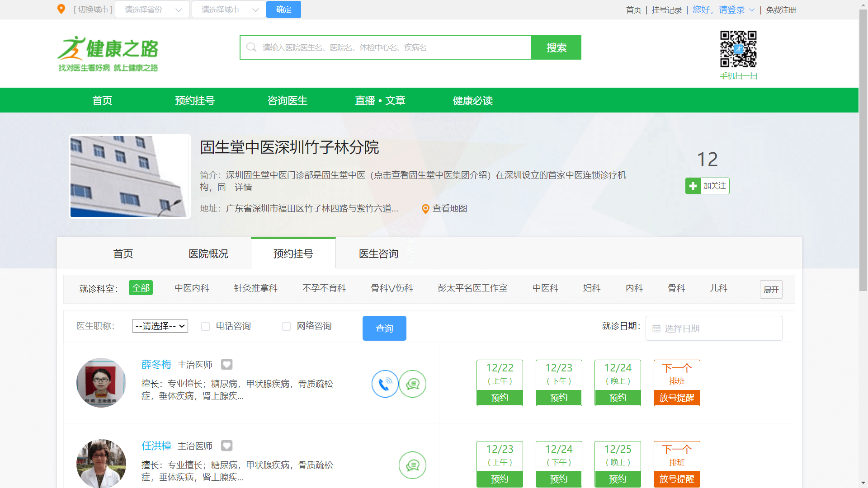Click 放号提醒 for 薛冬梅
Screen dimensions: 868x488
[677, 398]
